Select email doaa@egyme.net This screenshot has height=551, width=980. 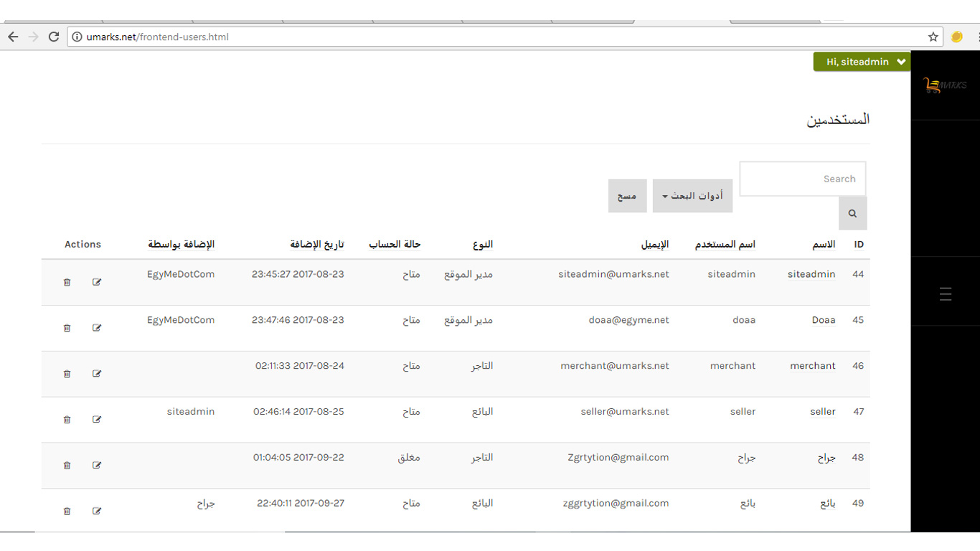click(x=628, y=320)
